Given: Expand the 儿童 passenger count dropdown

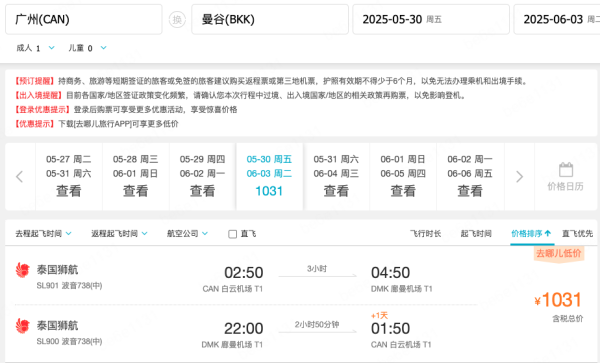Looking at the screenshot, I should tap(103, 48).
